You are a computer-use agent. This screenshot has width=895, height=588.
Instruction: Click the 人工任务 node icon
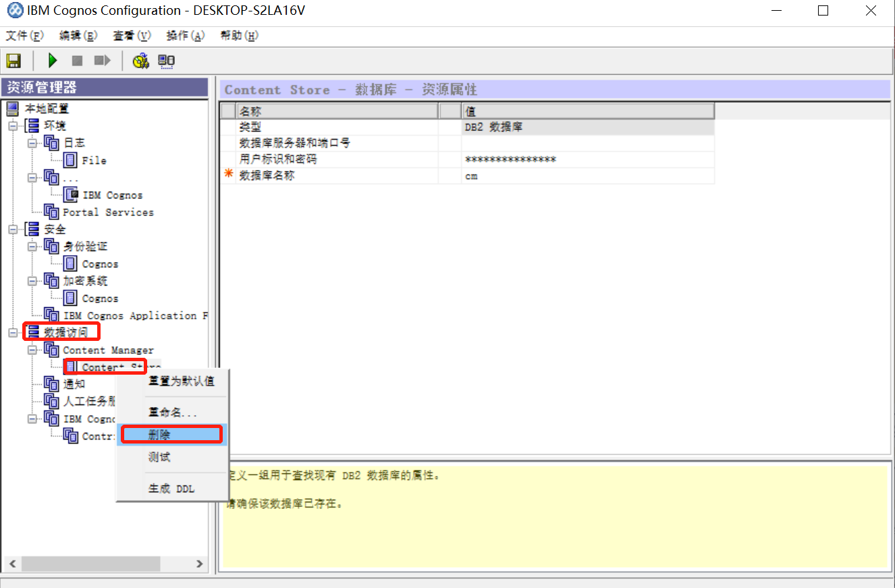[x=51, y=402]
